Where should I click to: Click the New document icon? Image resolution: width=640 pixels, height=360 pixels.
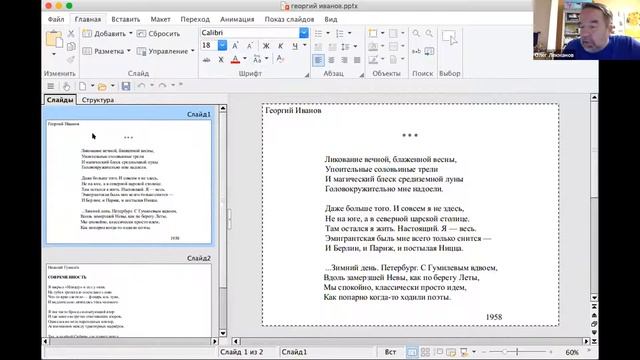(82, 86)
